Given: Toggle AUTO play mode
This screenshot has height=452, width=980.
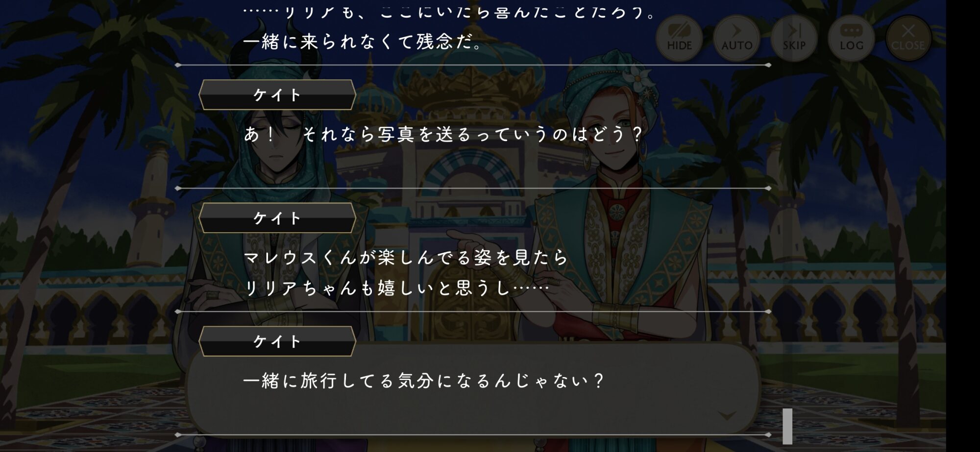Looking at the screenshot, I should coord(736,38).
